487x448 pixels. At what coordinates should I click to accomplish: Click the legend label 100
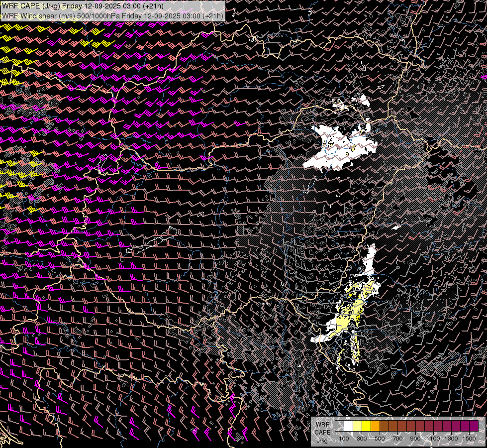coord(344,439)
